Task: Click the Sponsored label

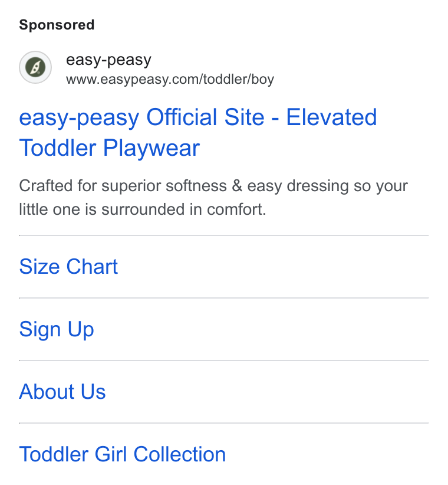Action: (57, 25)
